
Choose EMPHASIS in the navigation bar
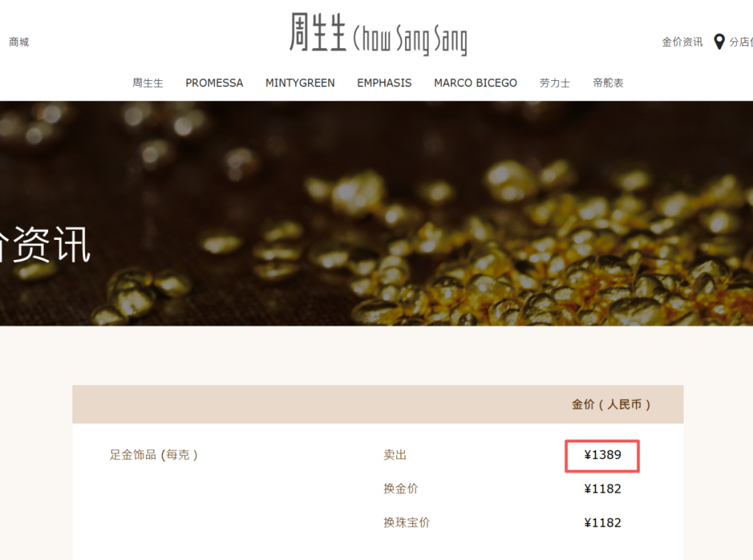[384, 83]
